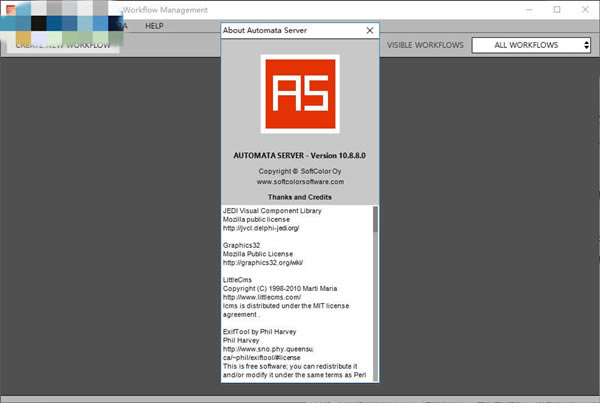Select the JEDI Visual Component Library line
This screenshot has width=600, height=403.
272,210
